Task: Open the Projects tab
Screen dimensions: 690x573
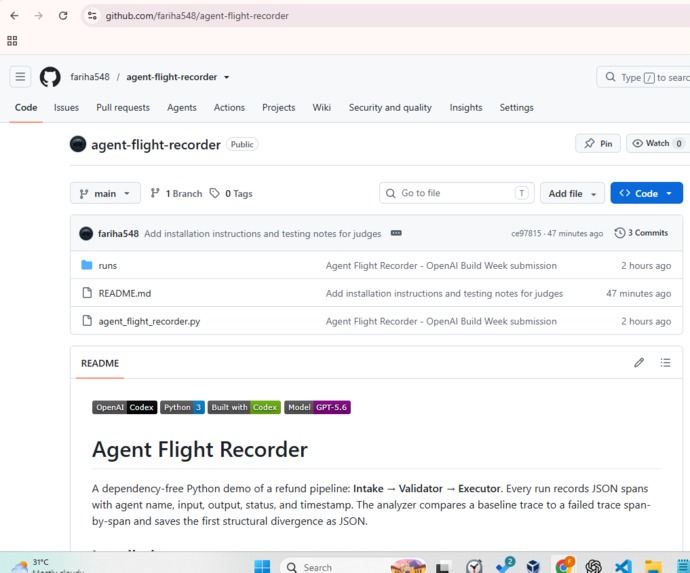Action: (x=279, y=107)
